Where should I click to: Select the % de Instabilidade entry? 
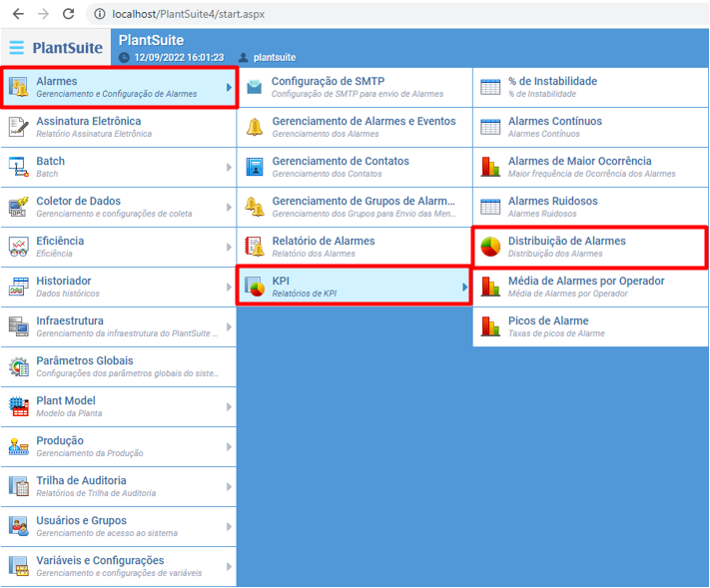click(x=590, y=88)
